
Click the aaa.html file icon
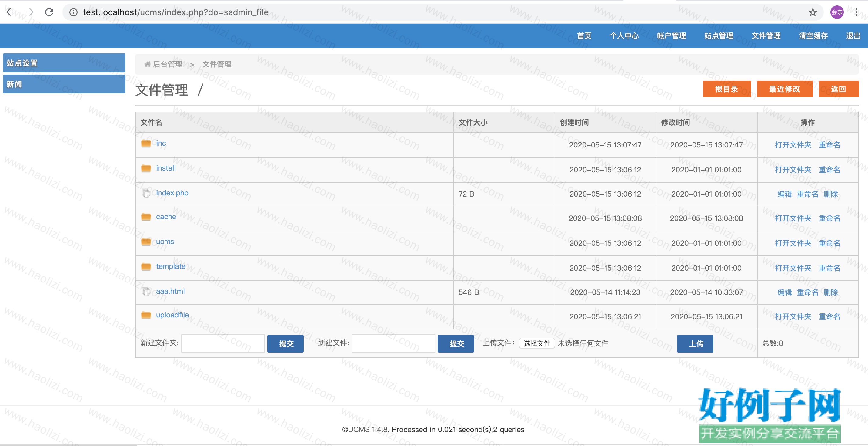click(146, 291)
